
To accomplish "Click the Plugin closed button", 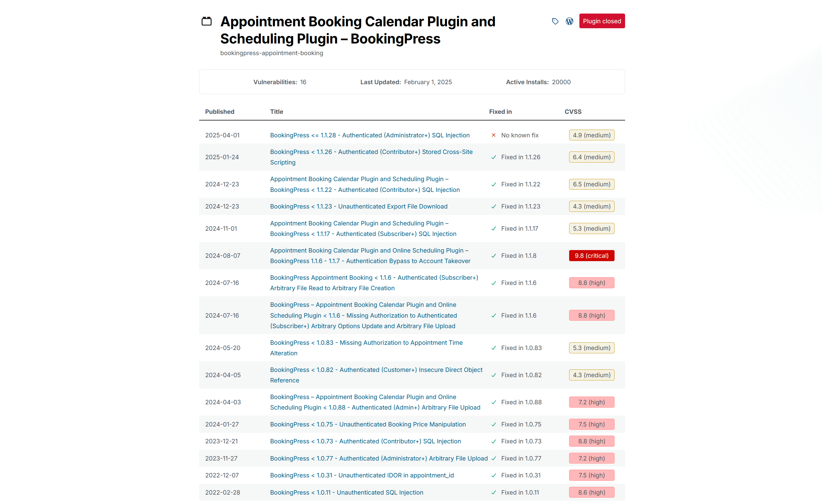I will tap(602, 21).
